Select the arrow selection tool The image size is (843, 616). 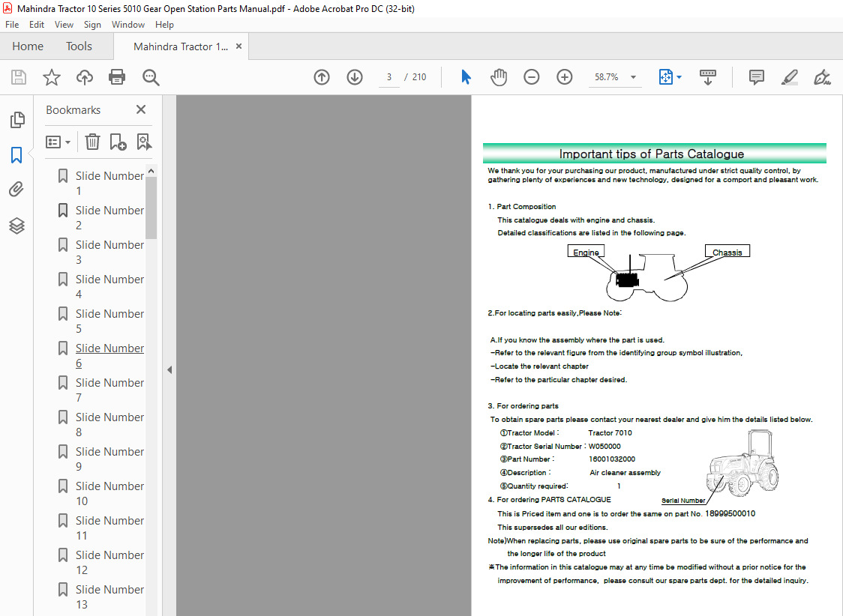[466, 76]
